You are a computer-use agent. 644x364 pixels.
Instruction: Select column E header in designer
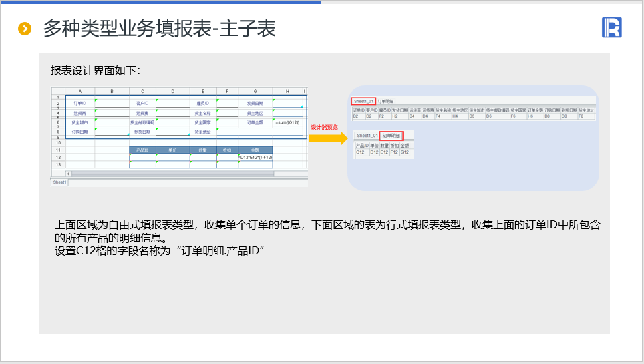click(203, 92)
